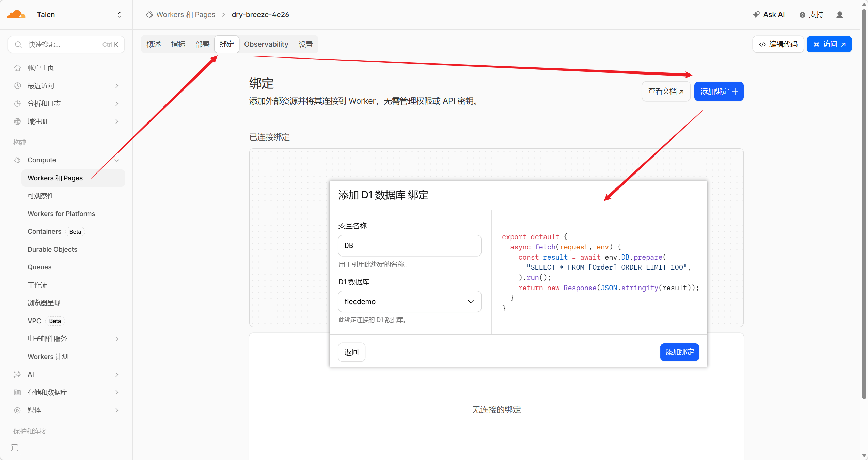The width and height of the screenshot is (868, 460).
Task: Open the user account profile icon
Action: 839,14
